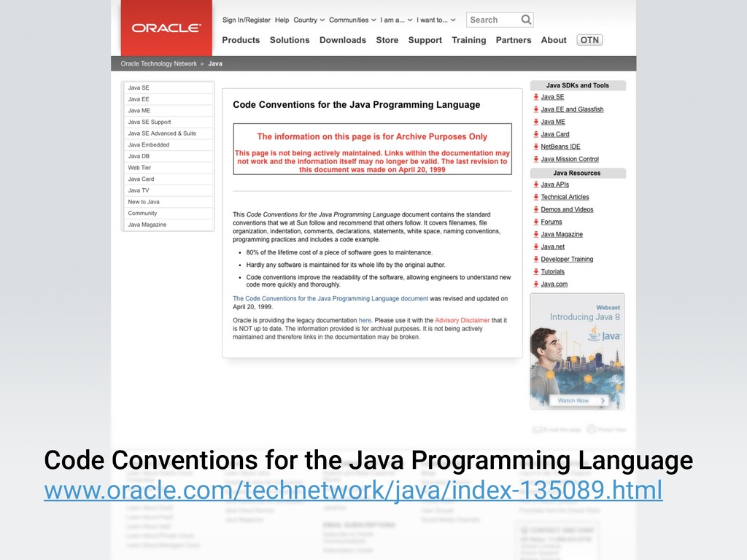Select Java DB in sidebar

[x=169, y=156]
